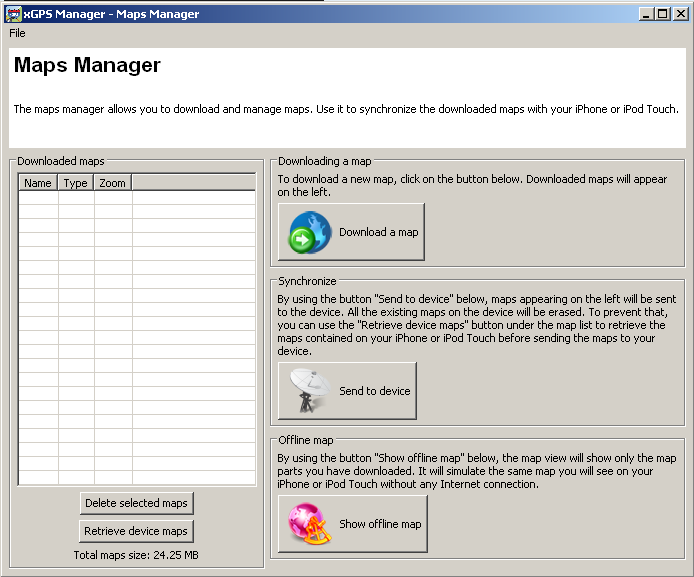Maximize the xGPS Manager window
The image size is (694, 577).
pos(663,14)
